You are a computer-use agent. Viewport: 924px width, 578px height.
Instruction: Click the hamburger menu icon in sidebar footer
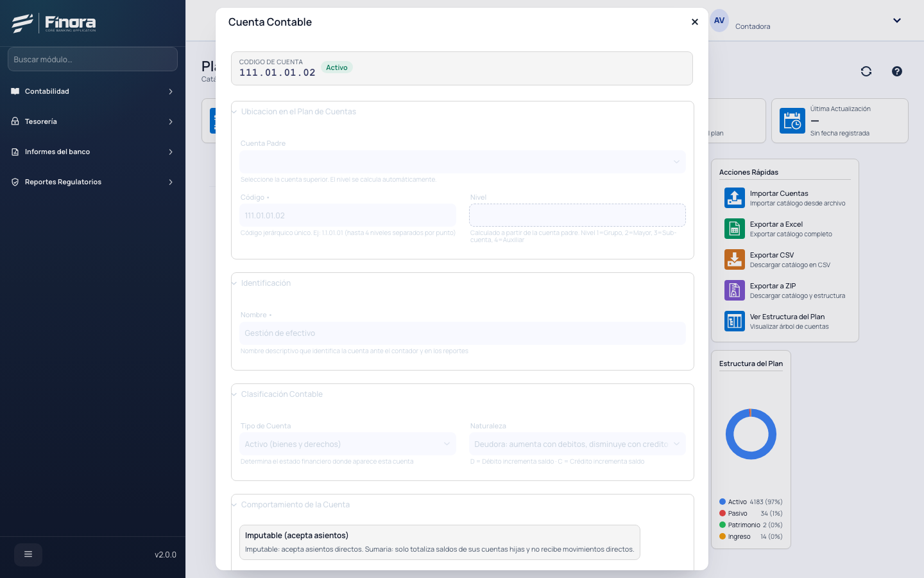point(28,554)
